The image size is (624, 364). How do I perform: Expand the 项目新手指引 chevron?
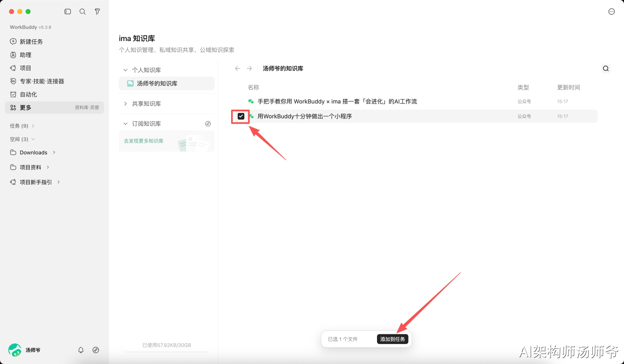pyautogui.click(x=59, y=182)
